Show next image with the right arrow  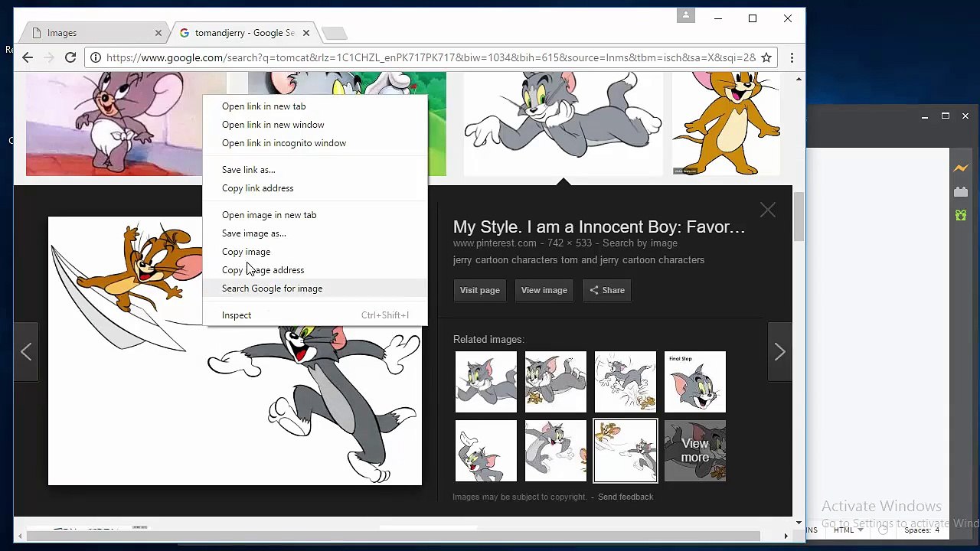pos(779,352)
